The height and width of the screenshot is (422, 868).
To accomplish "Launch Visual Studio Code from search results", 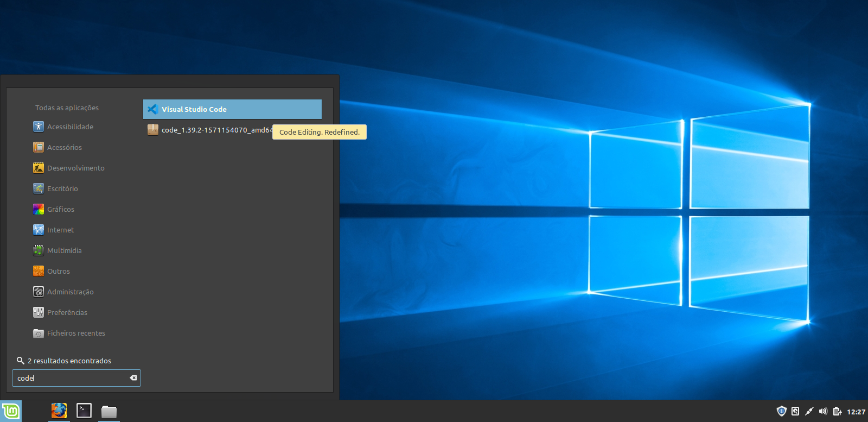I will click(x=232, y=109).
